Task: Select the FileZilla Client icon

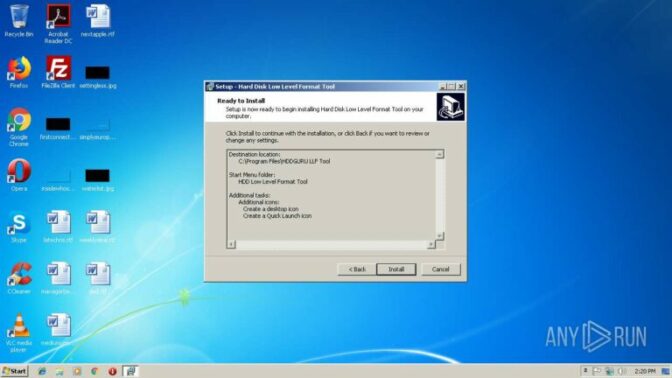Action: 58,72
